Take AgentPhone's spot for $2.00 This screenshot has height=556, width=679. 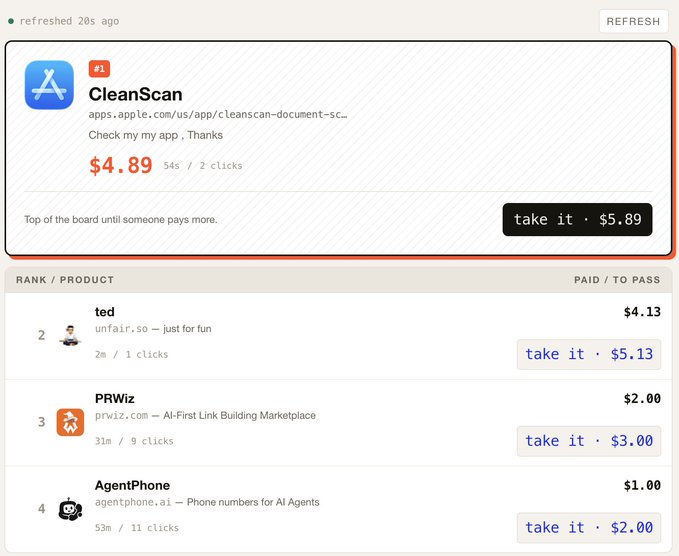(x=589, y=527)
